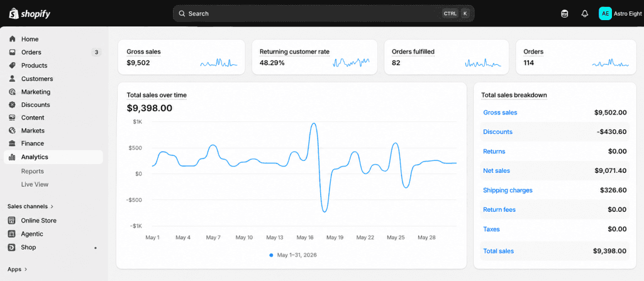Click the Gross sales sparkline chart
Image resolution: width=644 pixels, height=281 pixels.
218,63
